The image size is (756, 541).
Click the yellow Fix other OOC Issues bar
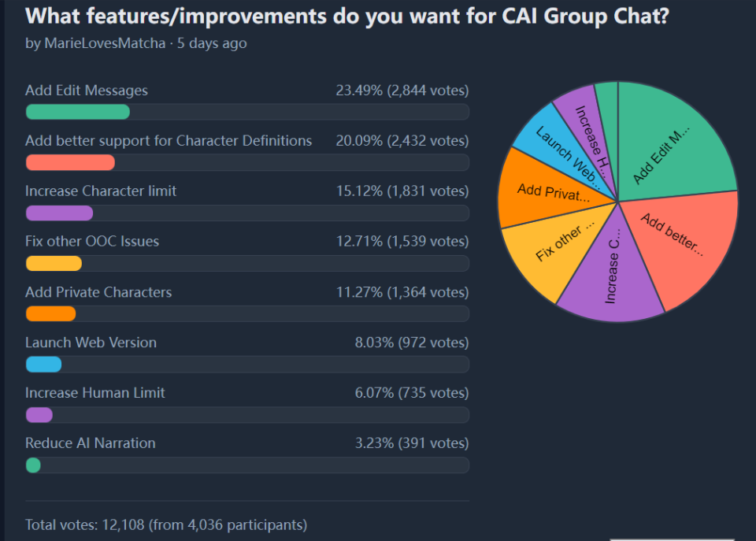(54, 263)
